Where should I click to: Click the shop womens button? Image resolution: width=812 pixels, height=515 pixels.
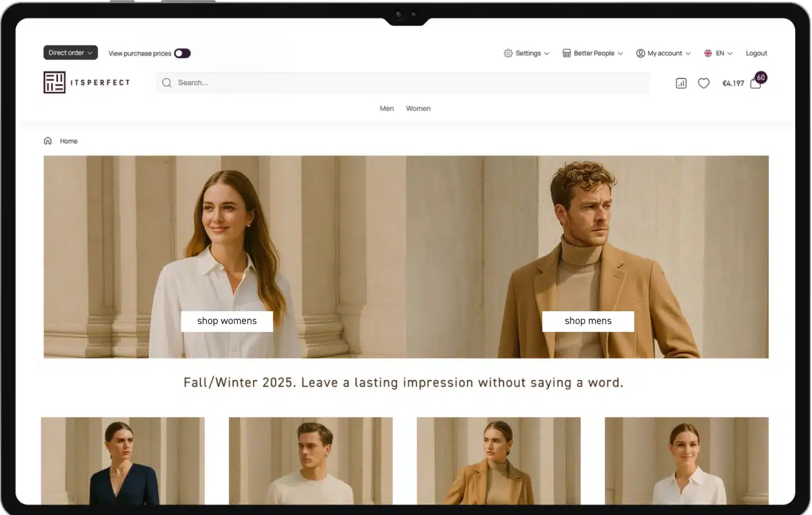coord(227,321)
